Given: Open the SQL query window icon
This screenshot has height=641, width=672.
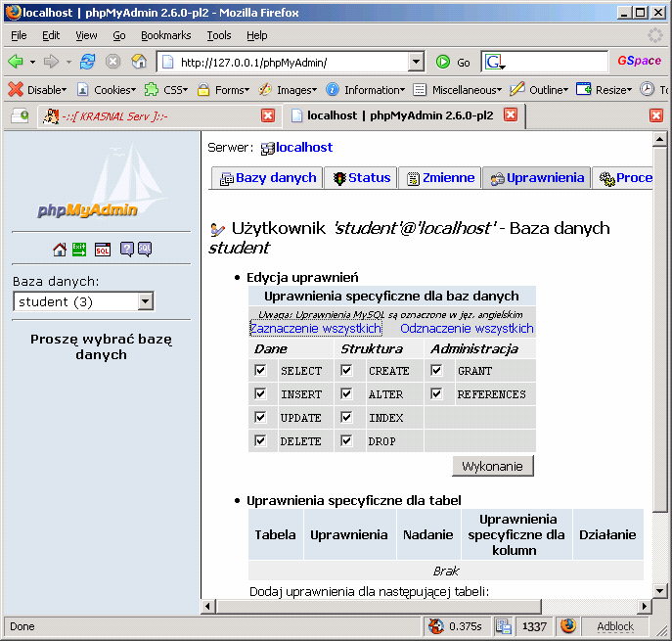Looking at the screenshot, I should point(103,250).
